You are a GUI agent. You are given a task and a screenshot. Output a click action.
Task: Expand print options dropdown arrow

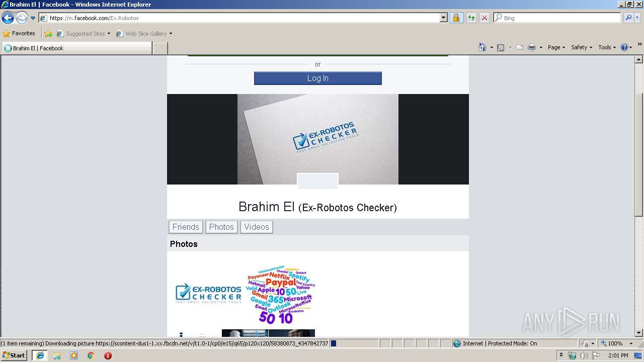(541, 47)
